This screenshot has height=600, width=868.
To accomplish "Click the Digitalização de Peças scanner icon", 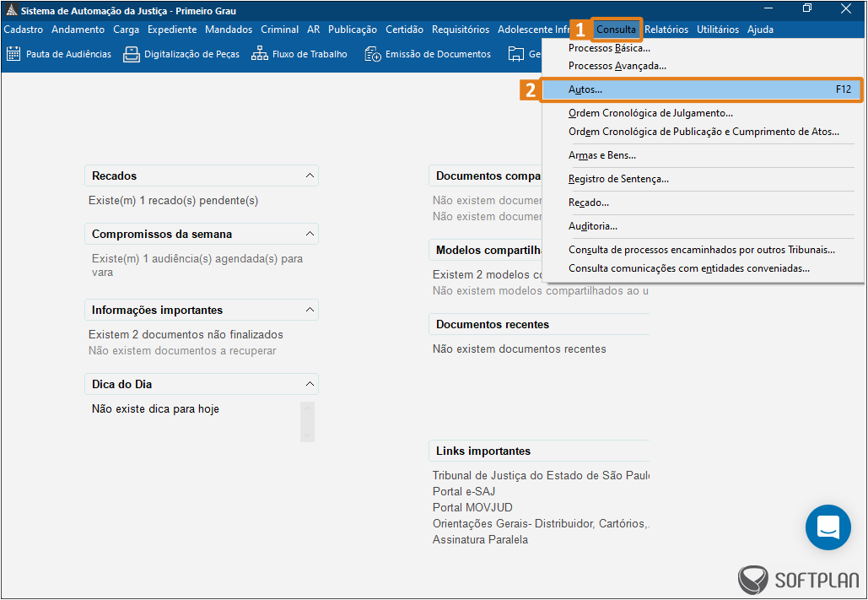I will [132, 54].
